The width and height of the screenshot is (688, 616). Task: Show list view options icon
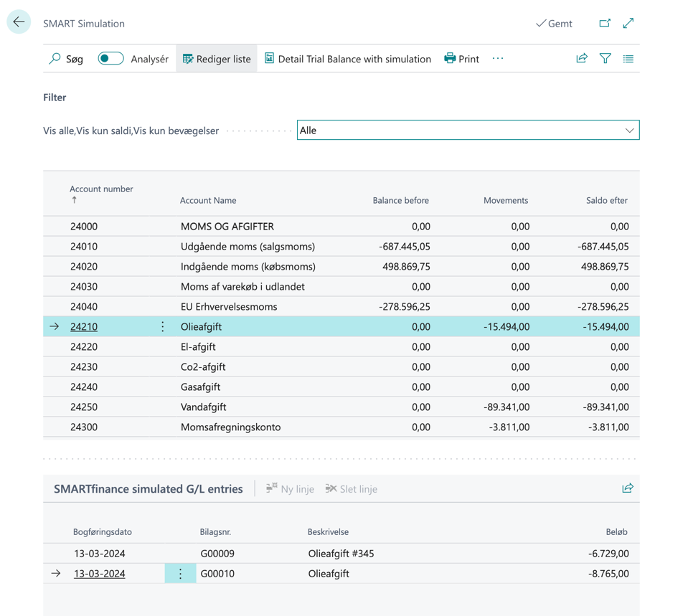pos(628,59)
